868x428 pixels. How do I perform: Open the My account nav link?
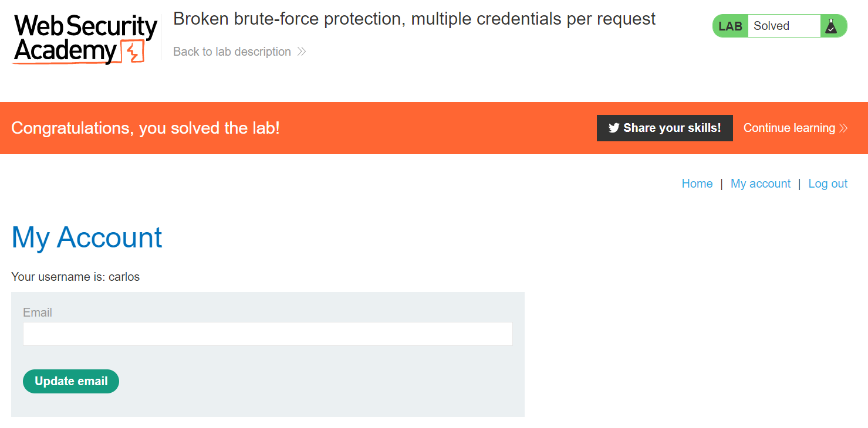761,184
